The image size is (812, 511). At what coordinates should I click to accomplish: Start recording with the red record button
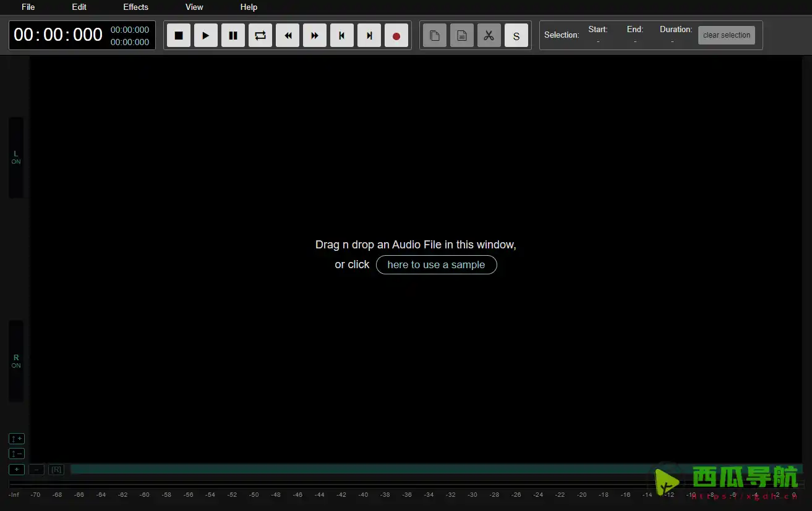click(396, 36)
